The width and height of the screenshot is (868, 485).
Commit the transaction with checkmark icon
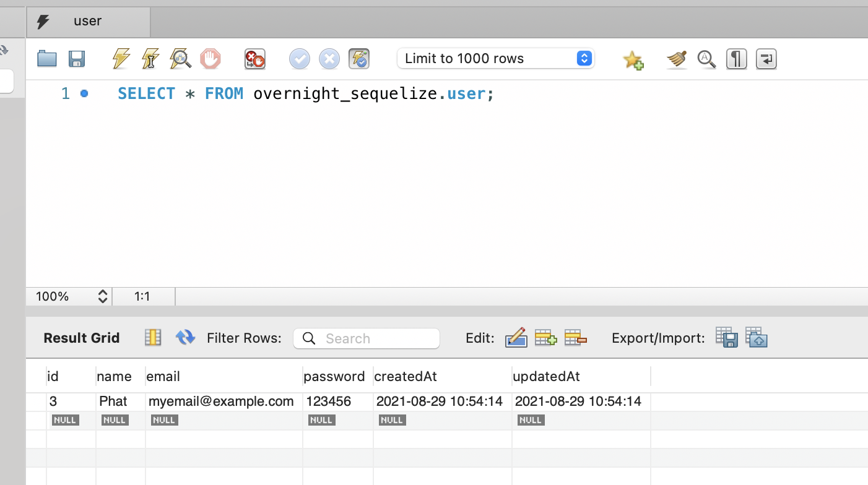[x=300, y=59]
